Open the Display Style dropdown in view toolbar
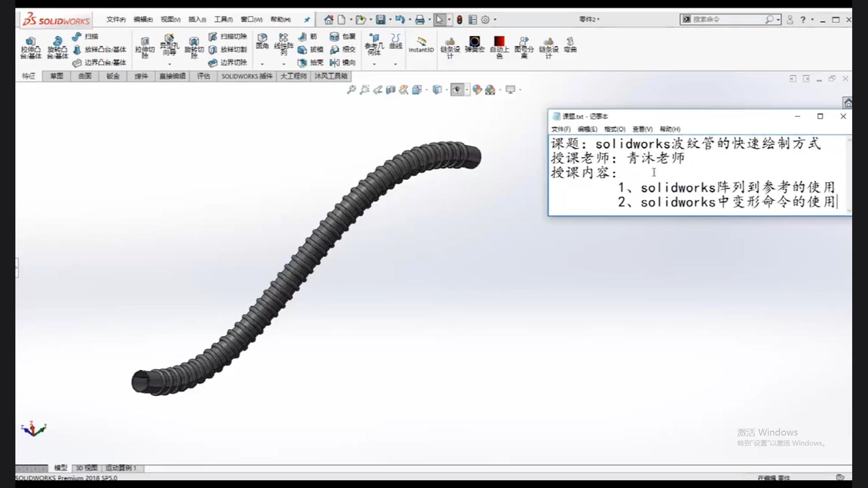The height and width of the screenshot is (488, 868). point(446,90)
